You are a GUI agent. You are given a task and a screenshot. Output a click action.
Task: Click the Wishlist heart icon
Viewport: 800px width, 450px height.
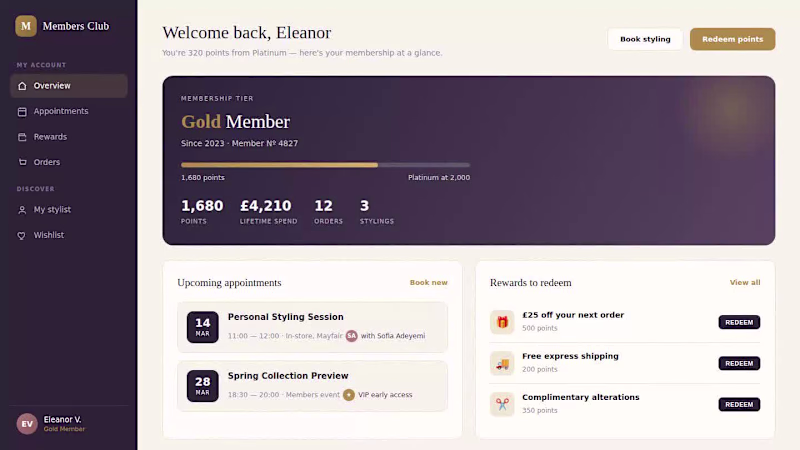pos(22,236)
